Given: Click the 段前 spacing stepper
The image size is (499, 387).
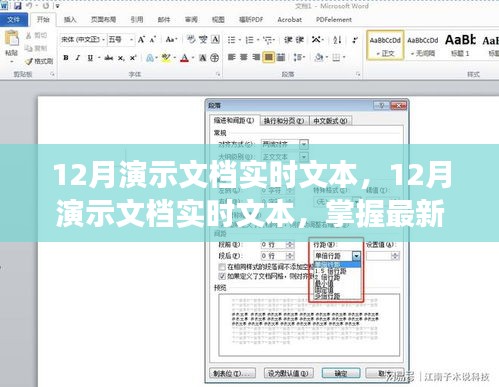Looking at the screenshot, I should click(290, 245).
